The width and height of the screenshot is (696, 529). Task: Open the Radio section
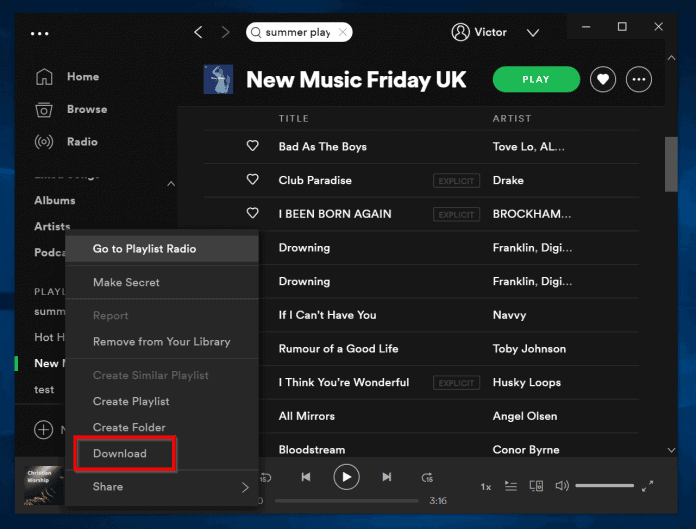66,142
